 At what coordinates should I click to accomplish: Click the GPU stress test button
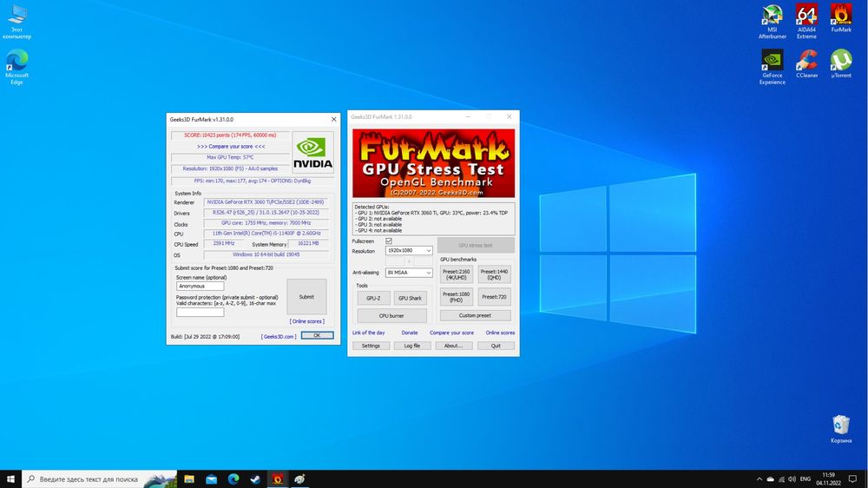click(476, 246)
